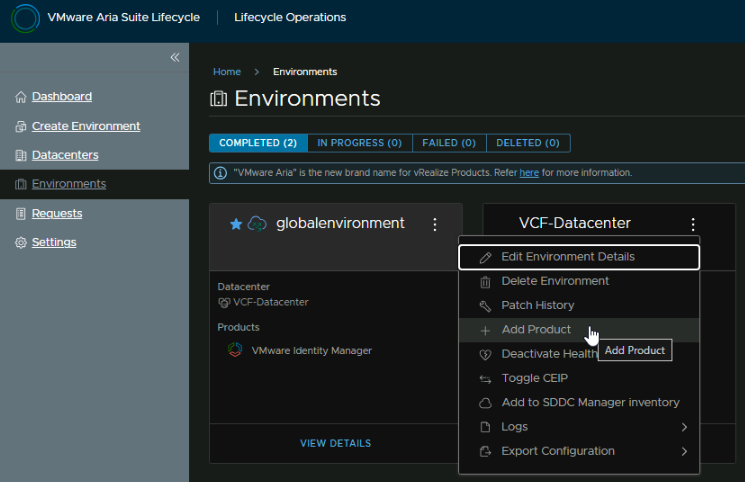Switch to the DELETED (0) tab
Viewport: 745px width, 482px height.
[x=528, y=143]
